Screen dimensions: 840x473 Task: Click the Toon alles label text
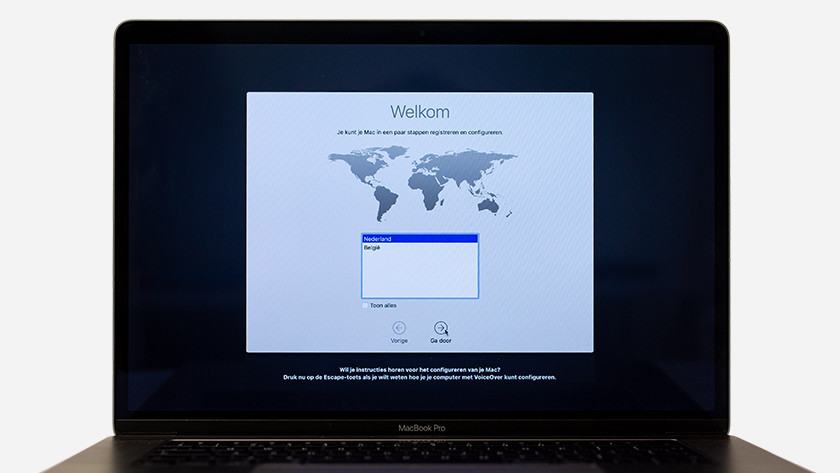(x=383, y=305)
